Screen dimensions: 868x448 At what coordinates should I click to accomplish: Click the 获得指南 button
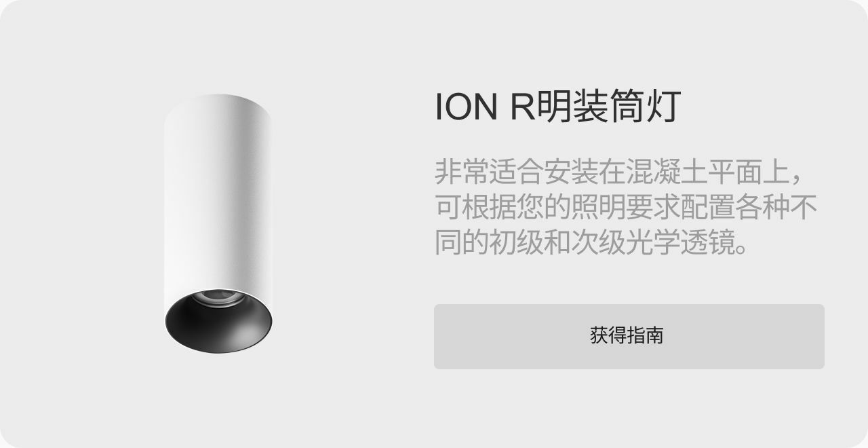629,337
